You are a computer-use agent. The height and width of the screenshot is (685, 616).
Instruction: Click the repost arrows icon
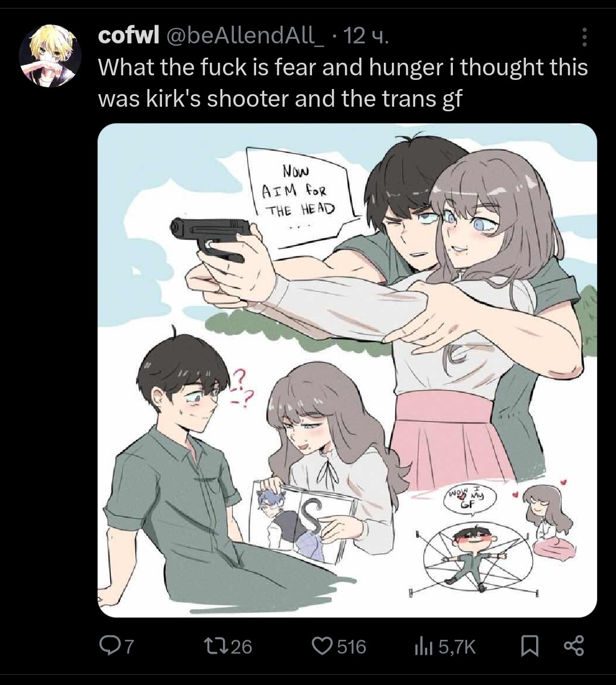pos(221,646)
